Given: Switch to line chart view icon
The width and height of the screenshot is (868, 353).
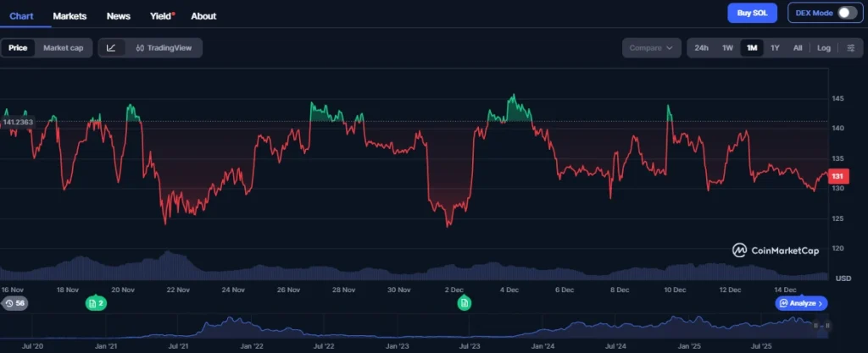Looking at the screenshot, I should (112, 48).
